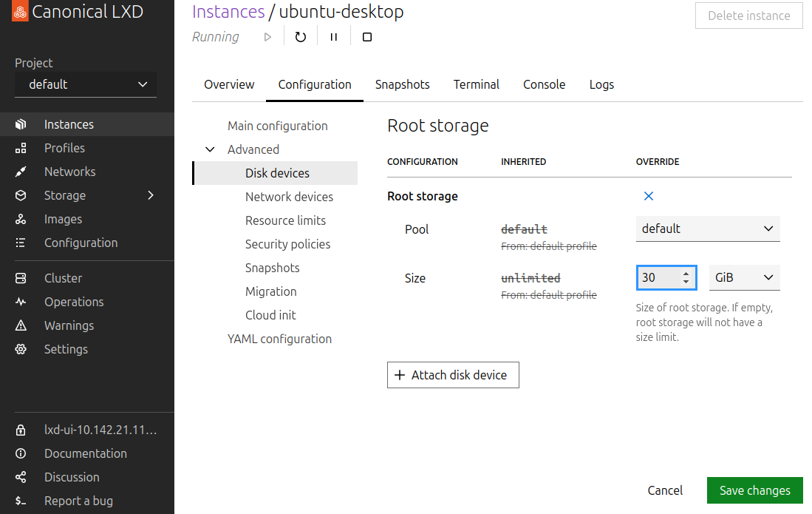Click the Warnings triangle icon in sidebar

(x=21, y=325)
